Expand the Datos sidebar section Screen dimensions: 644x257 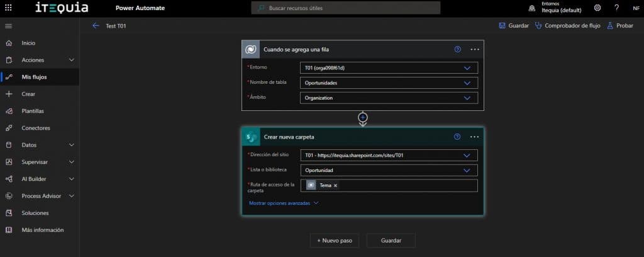tap(72, 145)
